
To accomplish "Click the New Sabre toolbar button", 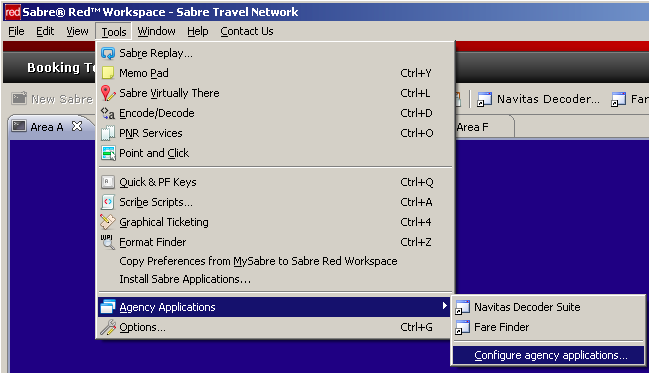I will tap(52, 99).
